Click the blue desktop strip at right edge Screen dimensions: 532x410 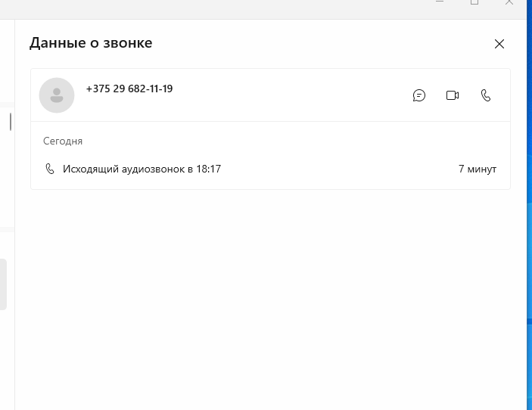[529, 203]
